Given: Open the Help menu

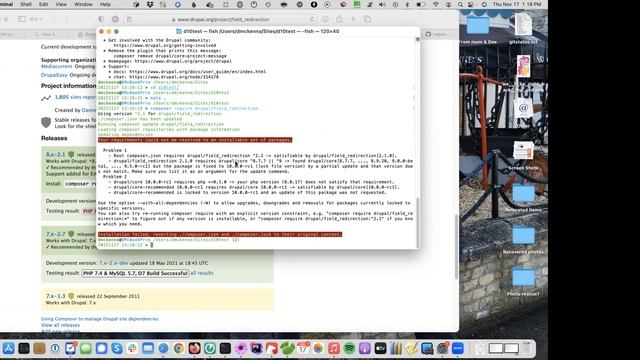Looking at the screenshot, I should [x=105, y=4].
